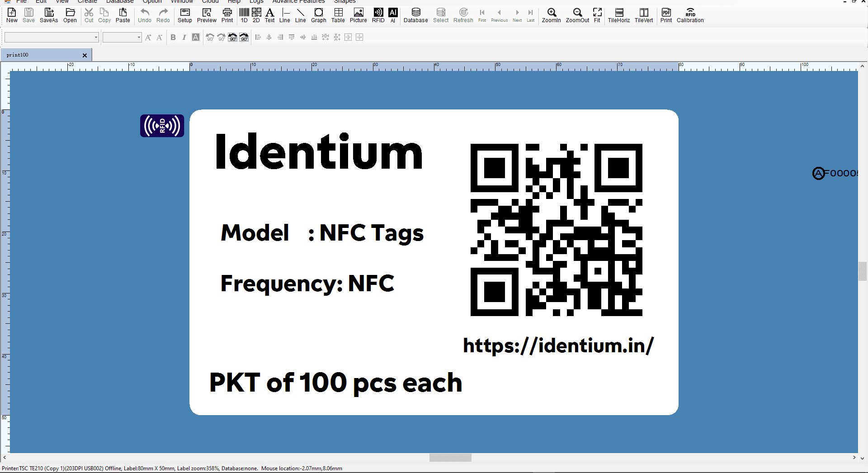Select the 'Model : NFC Tags' text
The width and height of the screenshot is (868, 473).
pyautogui.click(x=322, y=233)
